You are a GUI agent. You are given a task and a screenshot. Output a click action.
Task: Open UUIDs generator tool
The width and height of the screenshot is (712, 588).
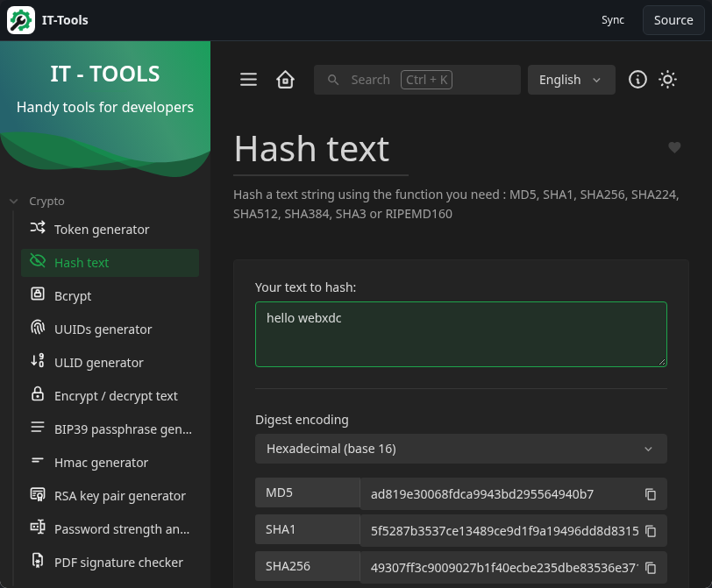(x=110, y=329)
